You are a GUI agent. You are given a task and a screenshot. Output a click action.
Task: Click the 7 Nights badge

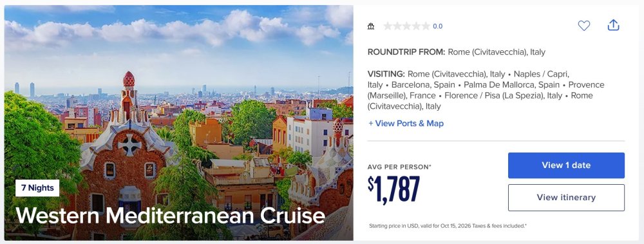[37, 188]
